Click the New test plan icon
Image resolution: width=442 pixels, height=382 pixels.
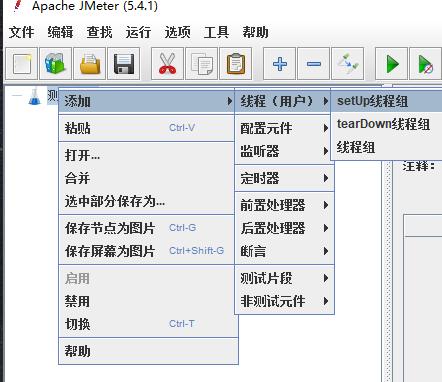pyautogui.click(x=22, y=64)
